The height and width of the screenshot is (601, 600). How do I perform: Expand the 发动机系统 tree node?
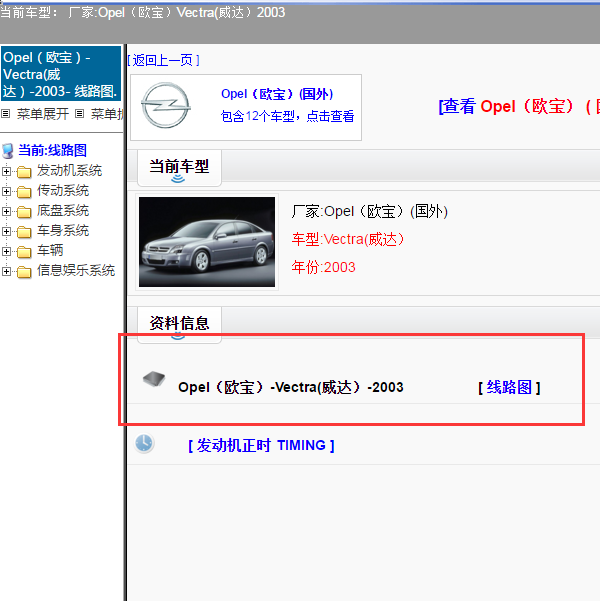tap(6, 171)
